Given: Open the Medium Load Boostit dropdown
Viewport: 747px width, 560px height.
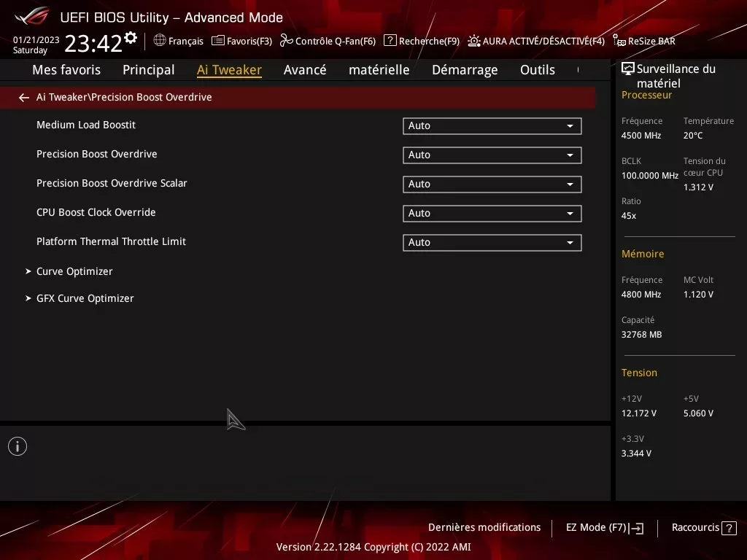Looking at the screenshot, I should 492,125.
